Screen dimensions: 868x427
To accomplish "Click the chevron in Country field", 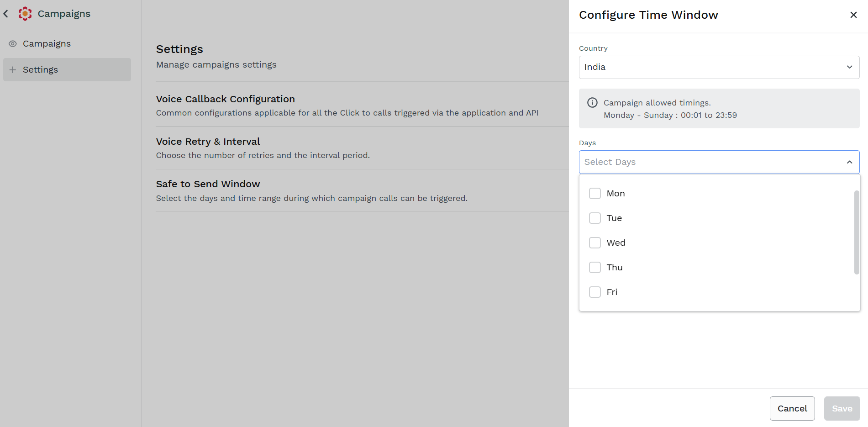I will pos(849,67).
